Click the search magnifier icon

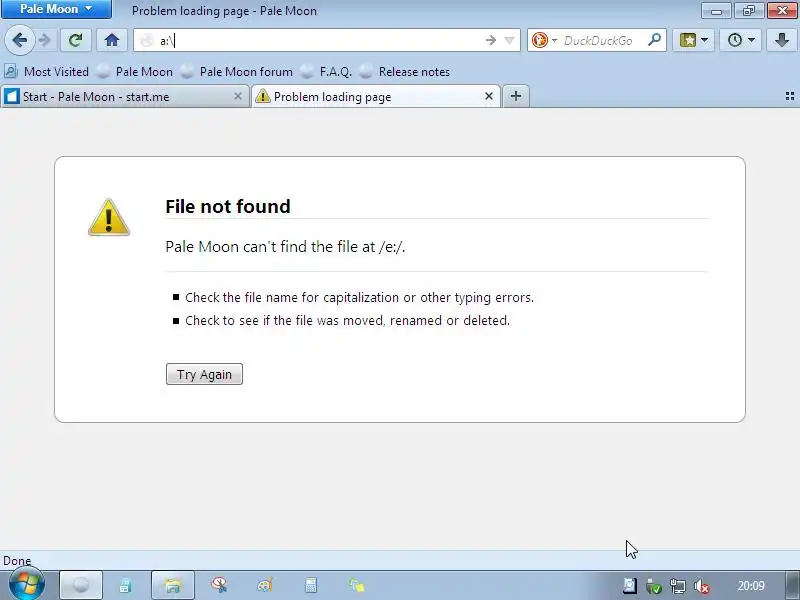(x=655, y=40)
